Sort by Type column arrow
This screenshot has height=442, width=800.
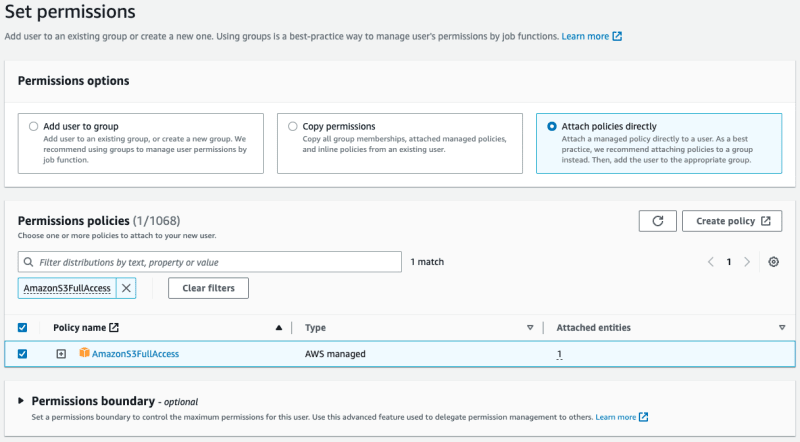530,328
